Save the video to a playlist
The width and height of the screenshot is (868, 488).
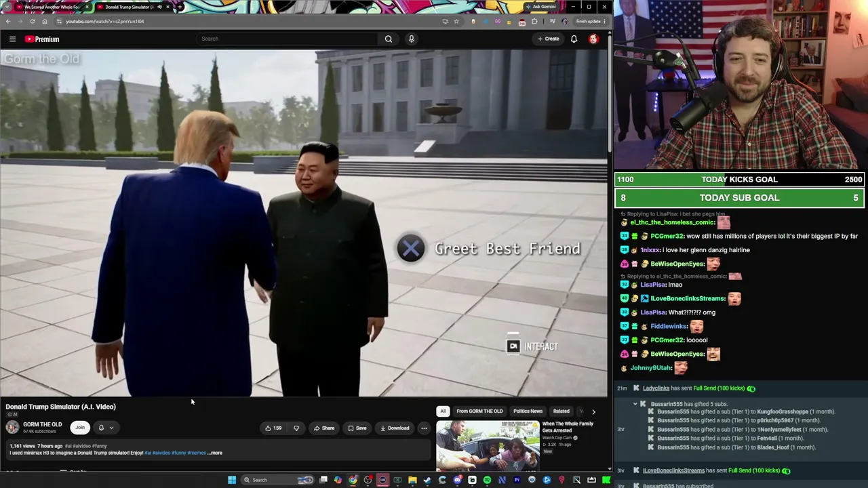pos(357,428)
